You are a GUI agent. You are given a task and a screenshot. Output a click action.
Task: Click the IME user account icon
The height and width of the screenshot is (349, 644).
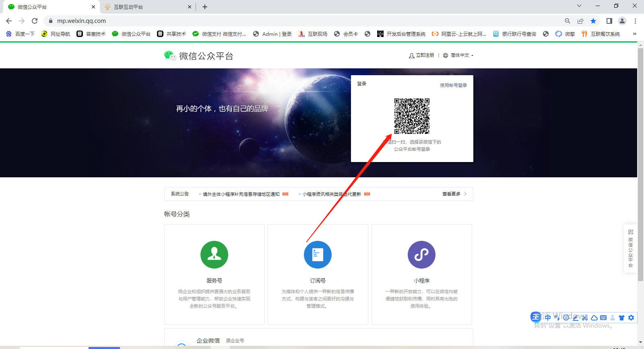[x=613, y=318]
